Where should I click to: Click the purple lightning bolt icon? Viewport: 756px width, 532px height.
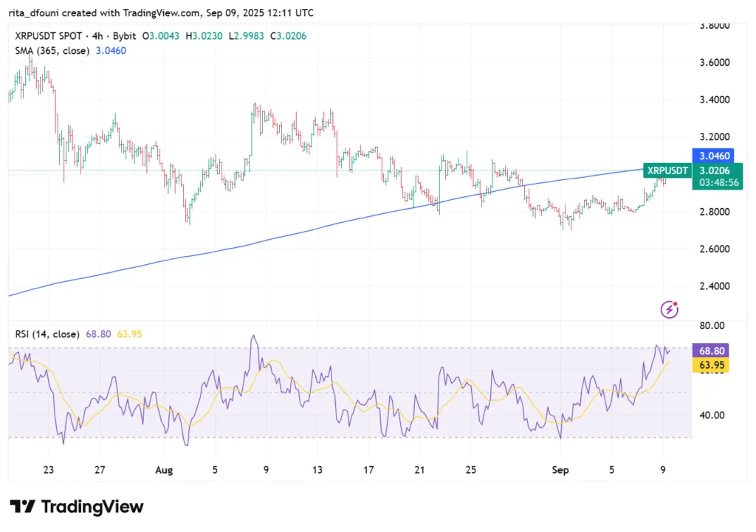(x=670, y=309)
